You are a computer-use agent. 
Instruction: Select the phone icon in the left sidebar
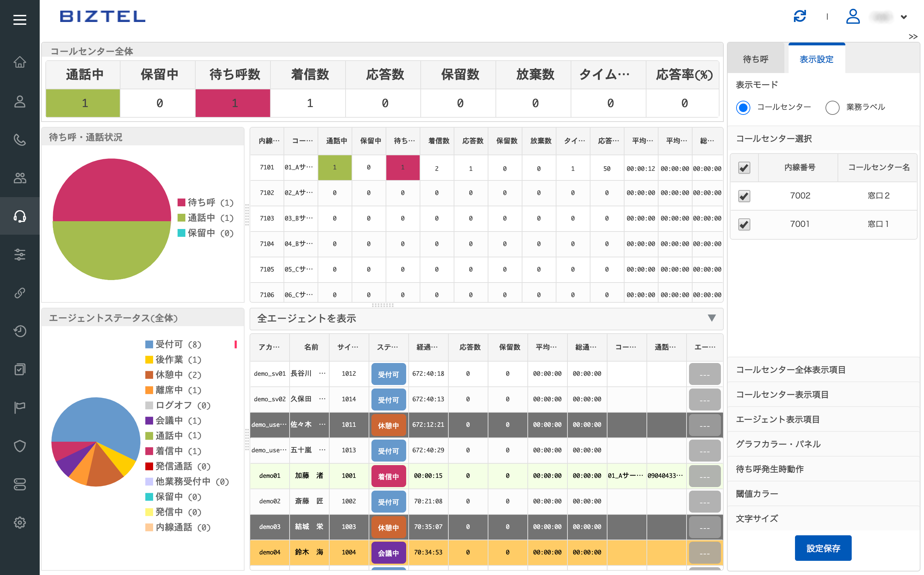tap(19, 140)
